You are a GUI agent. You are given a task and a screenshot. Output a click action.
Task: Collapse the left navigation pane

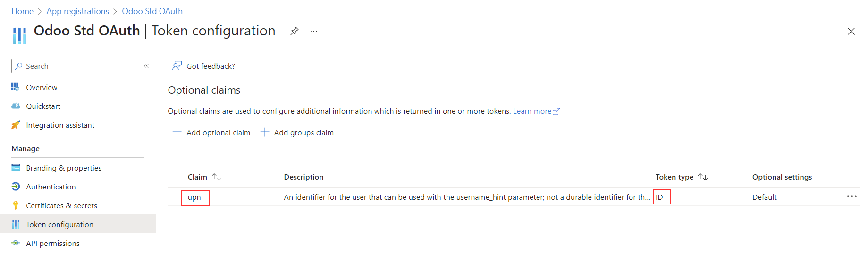pos(146,66)
